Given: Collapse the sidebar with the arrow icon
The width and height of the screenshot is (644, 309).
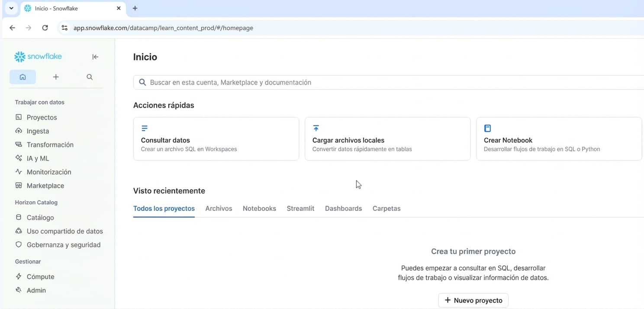Looking at the screenshot, I should [x=95, y=57].
